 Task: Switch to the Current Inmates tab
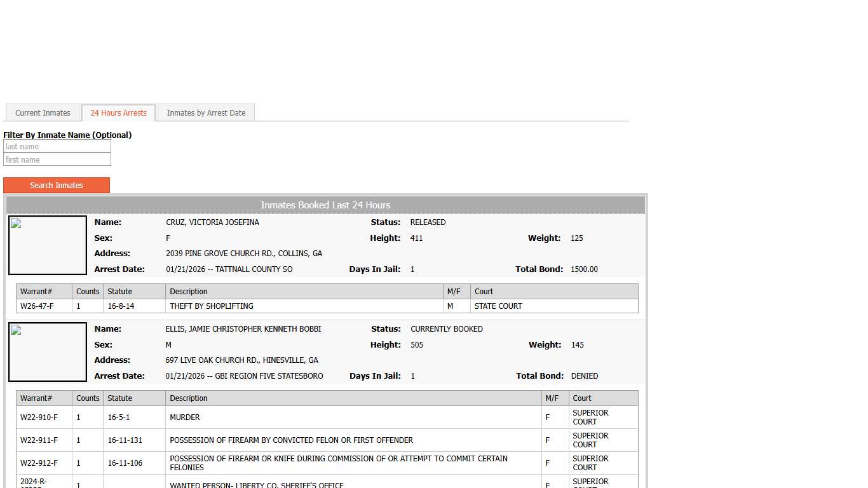pos(43,113)
